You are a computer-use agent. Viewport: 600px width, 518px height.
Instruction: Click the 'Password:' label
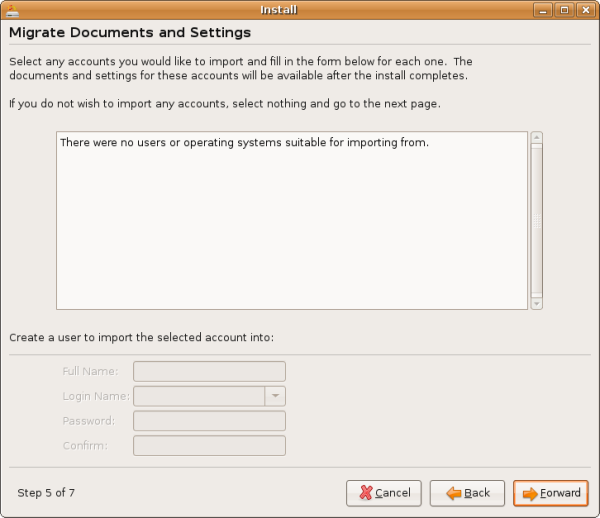point(89,421)
